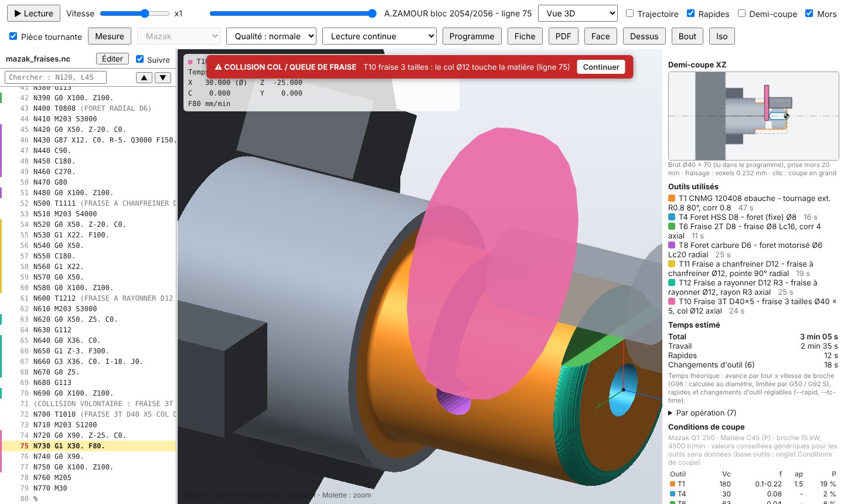Click T4 Foret HSS D8 blue square
The image size is (844, 504).
(x=672, y=217)
